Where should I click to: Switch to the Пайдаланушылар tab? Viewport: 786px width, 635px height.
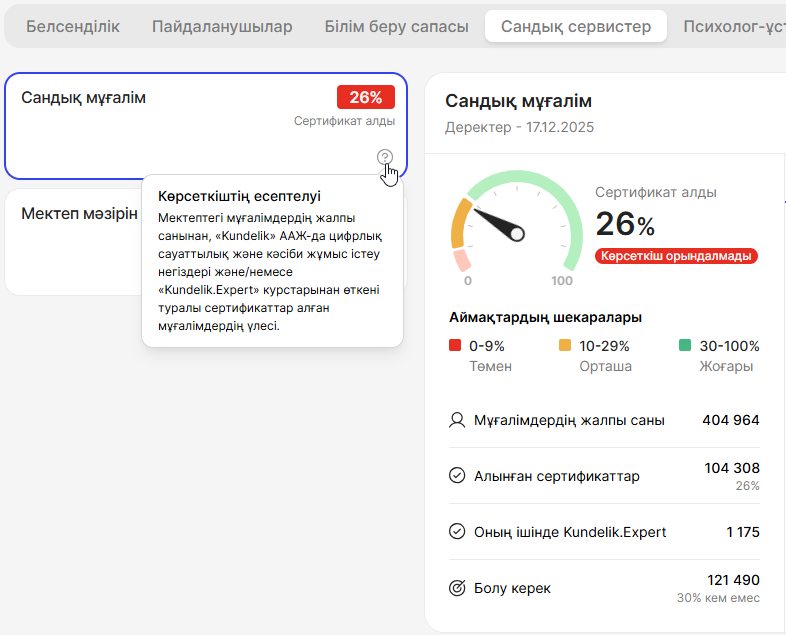pyautogui.click(x=222, y=26)
